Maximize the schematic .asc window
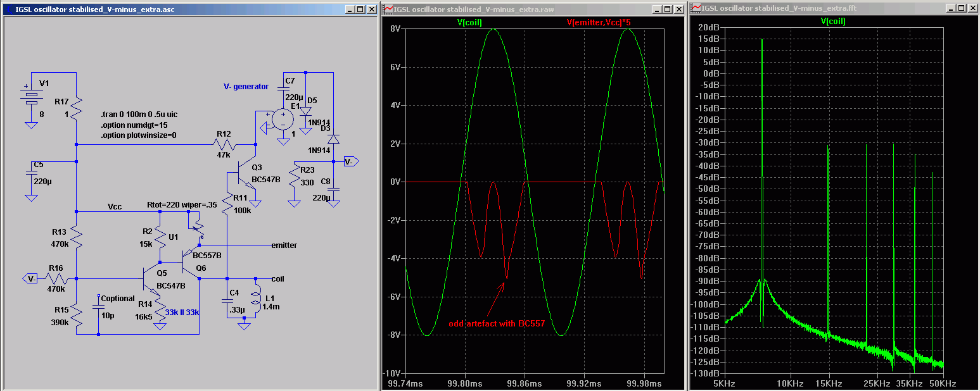Viewport: 980px width, 391px height. click(360, 9)
